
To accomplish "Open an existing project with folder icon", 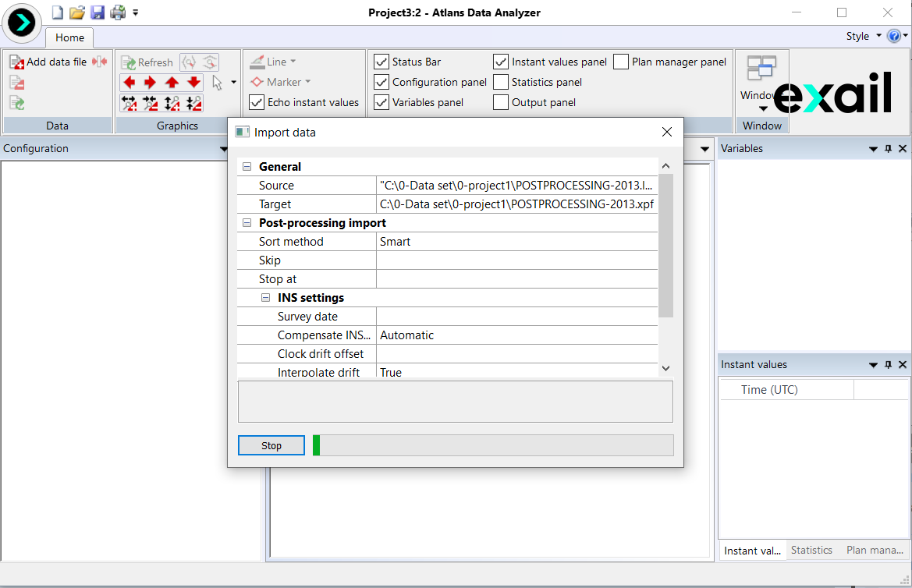I will pyautogui.click(x=76, y=12).
